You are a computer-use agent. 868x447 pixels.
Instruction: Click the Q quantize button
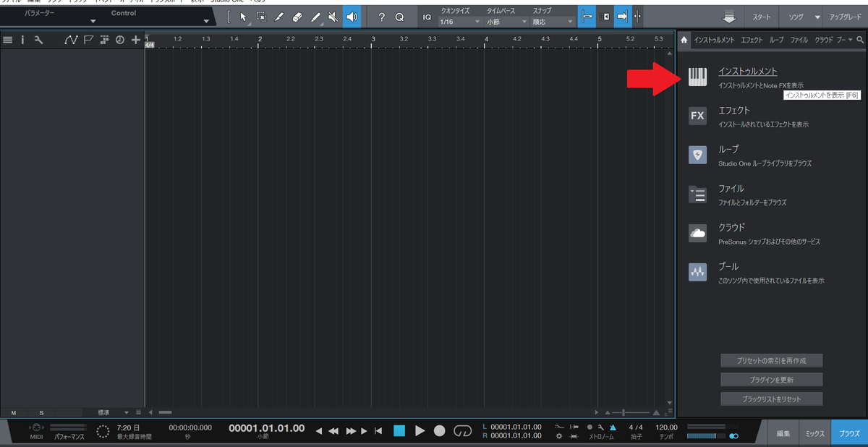[x=399, y=17]
